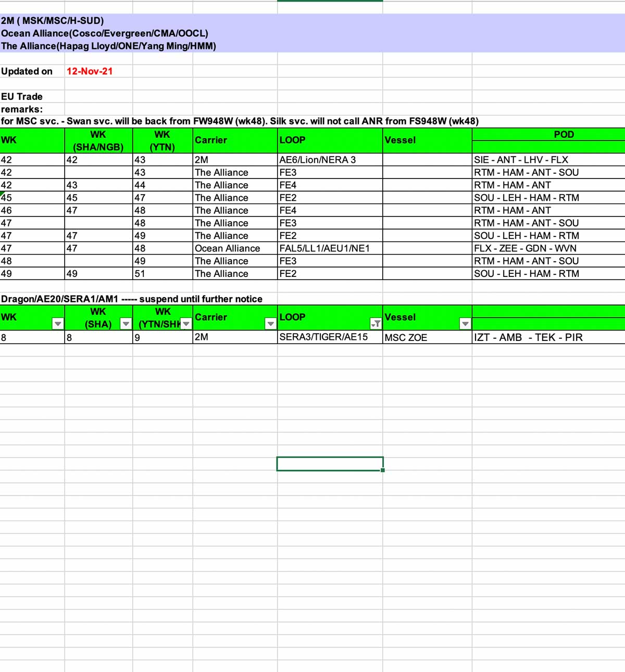Select the Ocean Alliance carrier cell
This screenshot has width=625, height=672.
point(227,248)
